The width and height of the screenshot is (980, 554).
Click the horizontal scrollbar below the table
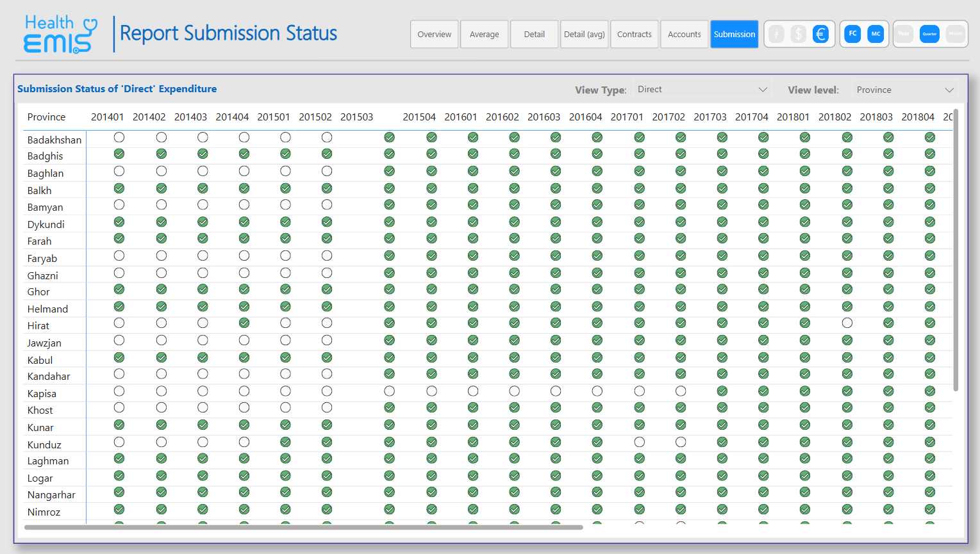pyautogui.click(x=303, y=528)
